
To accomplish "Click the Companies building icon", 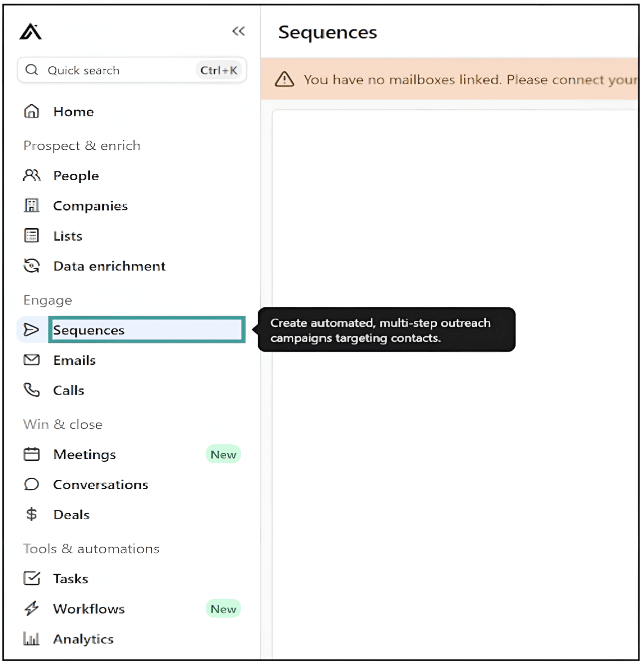I will pyautogui.click(x=31, y=205).
